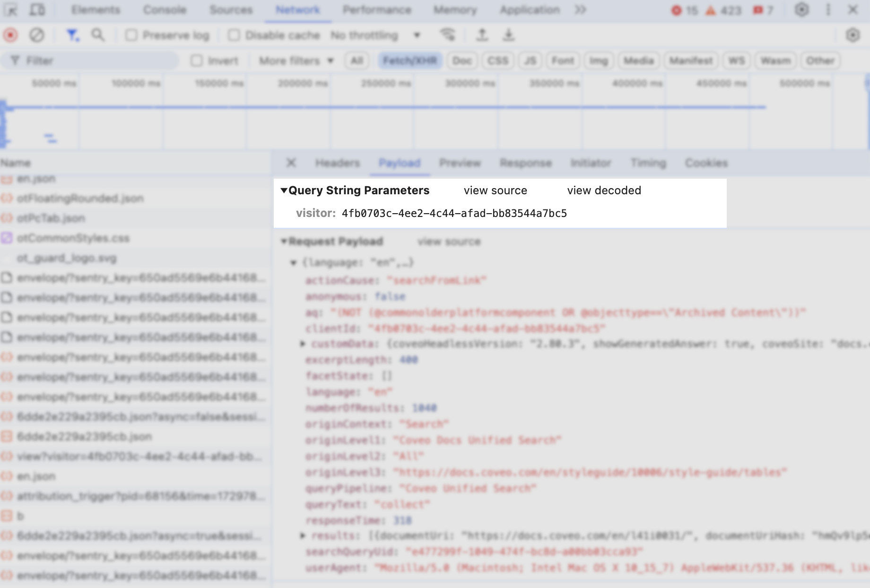870x588 pixels.
Task: Enable the Preserve log checkbox
Action: pyautogui.click(x=131, y=35)
